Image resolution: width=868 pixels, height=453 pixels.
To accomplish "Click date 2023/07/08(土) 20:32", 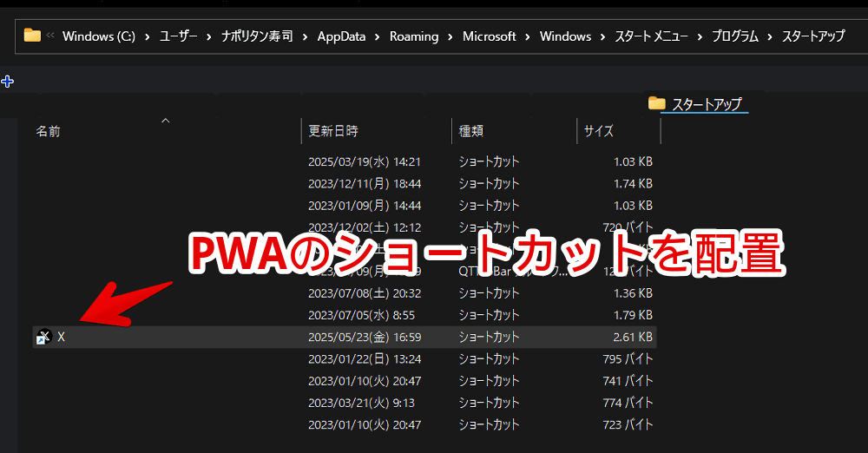I will point(365,293).
